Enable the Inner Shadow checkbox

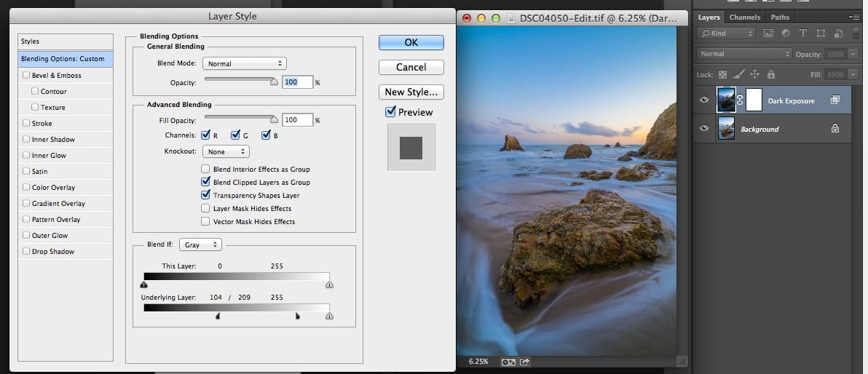click(x=26, y=140)
